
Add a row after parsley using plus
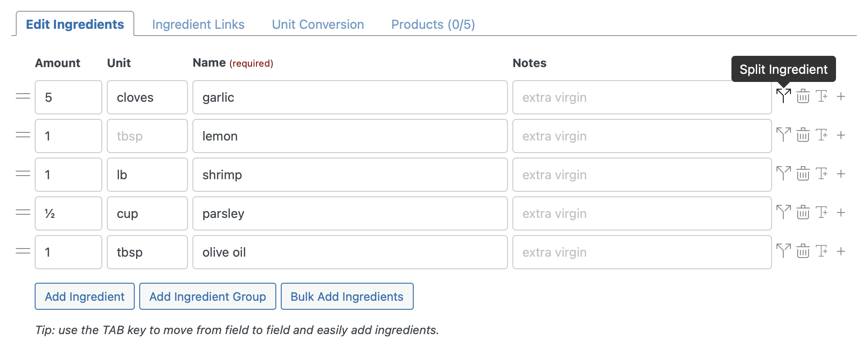[x=841, y=213]
